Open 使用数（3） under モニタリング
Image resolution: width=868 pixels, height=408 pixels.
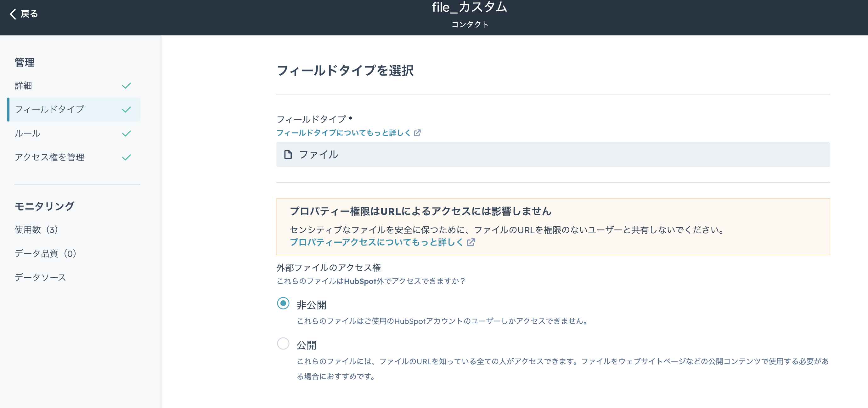tap(37, 229)
